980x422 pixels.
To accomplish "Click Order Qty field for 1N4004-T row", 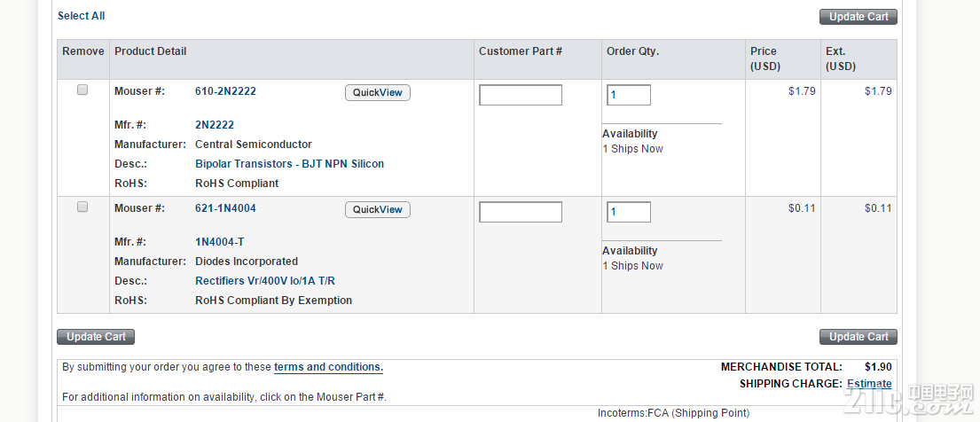I will pos(628,212).
